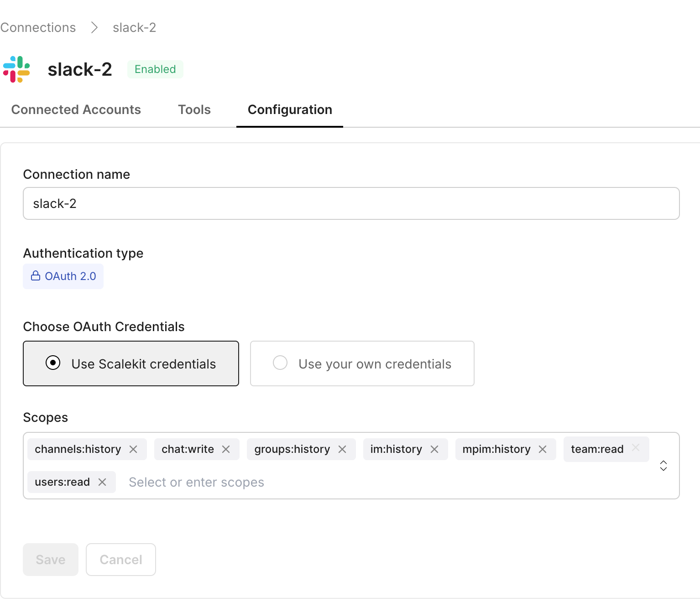Viewport: 700px width, 602px height.
Task: Select Use your own credentials radio
Action: click(280, 363)
